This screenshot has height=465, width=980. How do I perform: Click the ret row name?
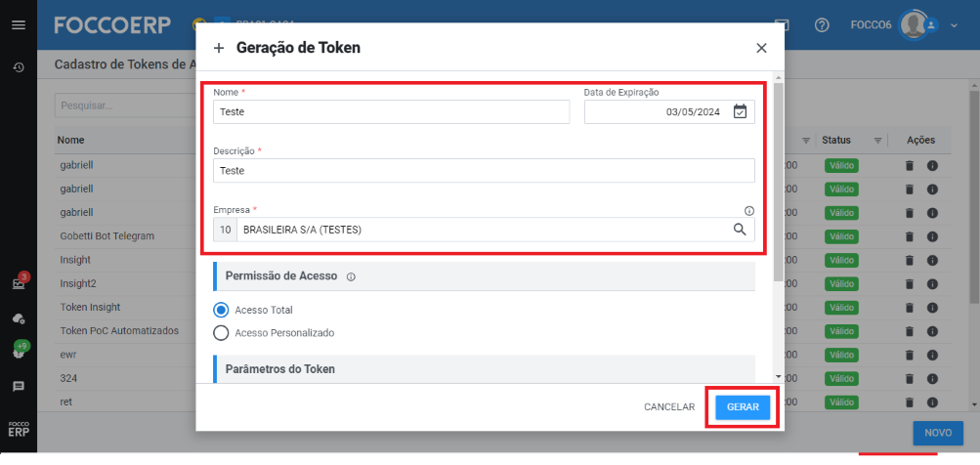(66, 402)
